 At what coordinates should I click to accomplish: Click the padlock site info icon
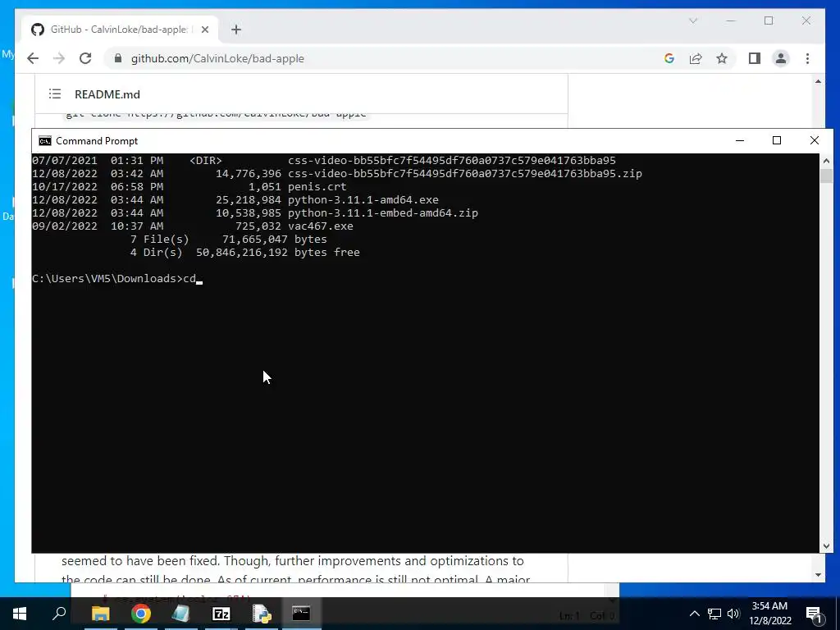[x=118, y=58]
